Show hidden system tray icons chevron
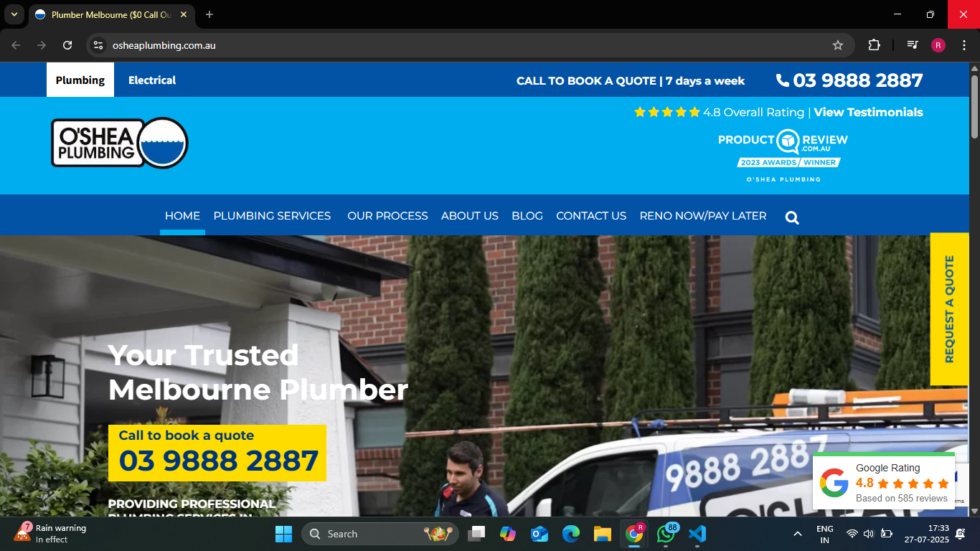This screenshot has width=980, height=551. 797,534
